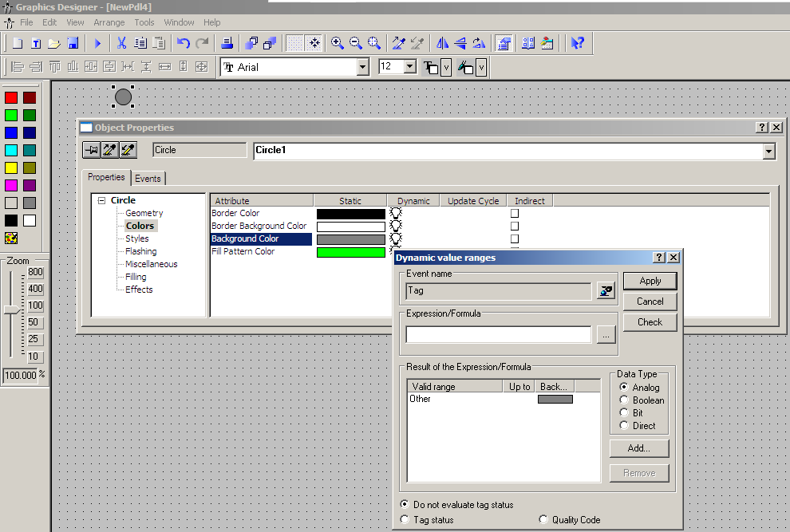
Task: Open the Arrange menu
Action: coord(109,22)
